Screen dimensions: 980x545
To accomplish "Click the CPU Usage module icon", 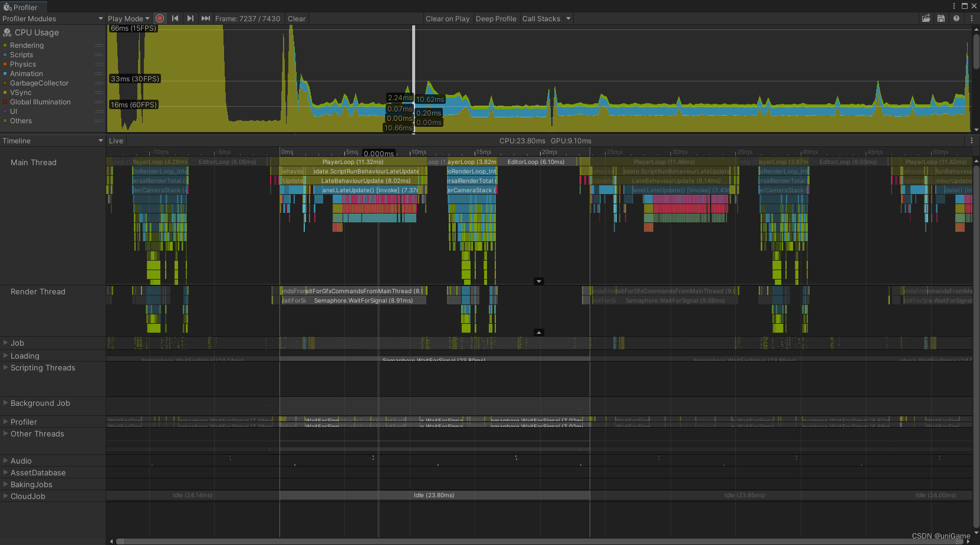I will coord(7,32).
